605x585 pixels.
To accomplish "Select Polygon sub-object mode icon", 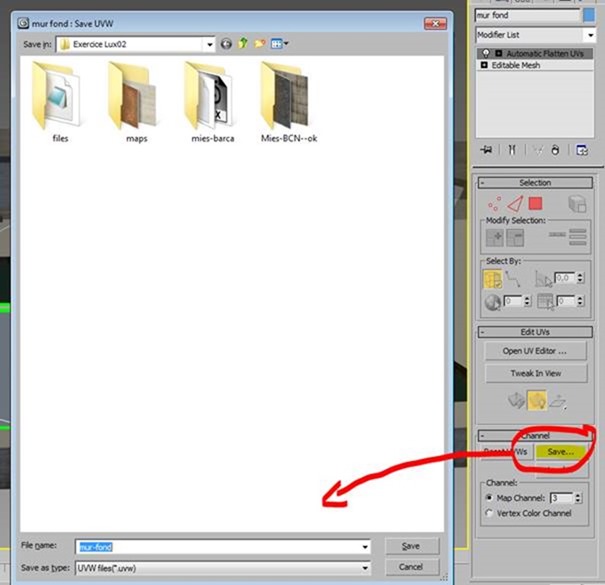I will 536,203.
